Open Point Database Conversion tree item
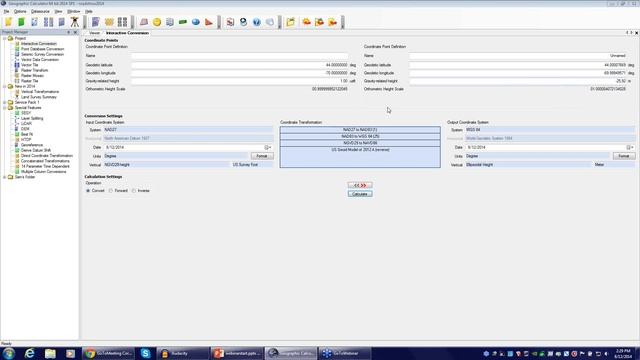Image resolution: width=640 pixels, height=360 pixels. 42,49
